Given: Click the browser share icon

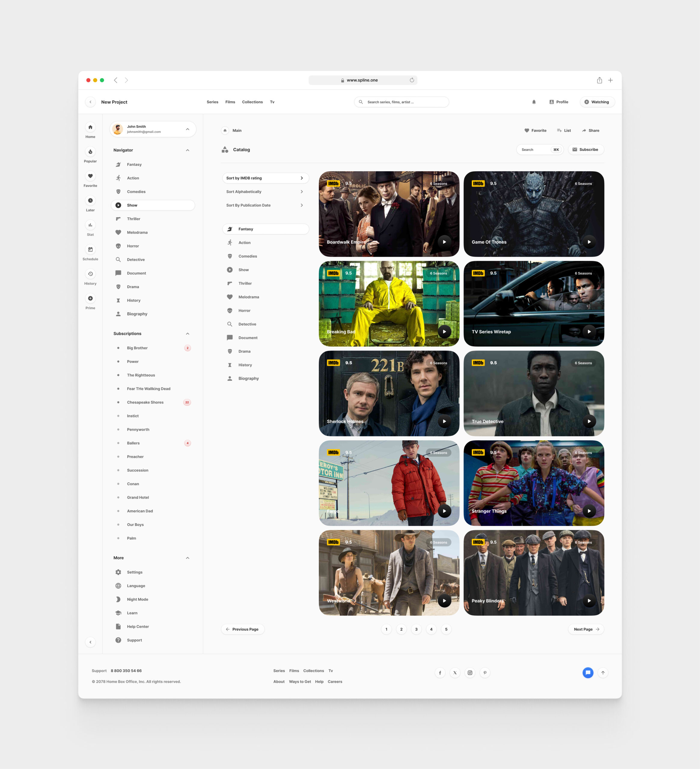Looking at the screenshot, I should click(x=599, y=80).
